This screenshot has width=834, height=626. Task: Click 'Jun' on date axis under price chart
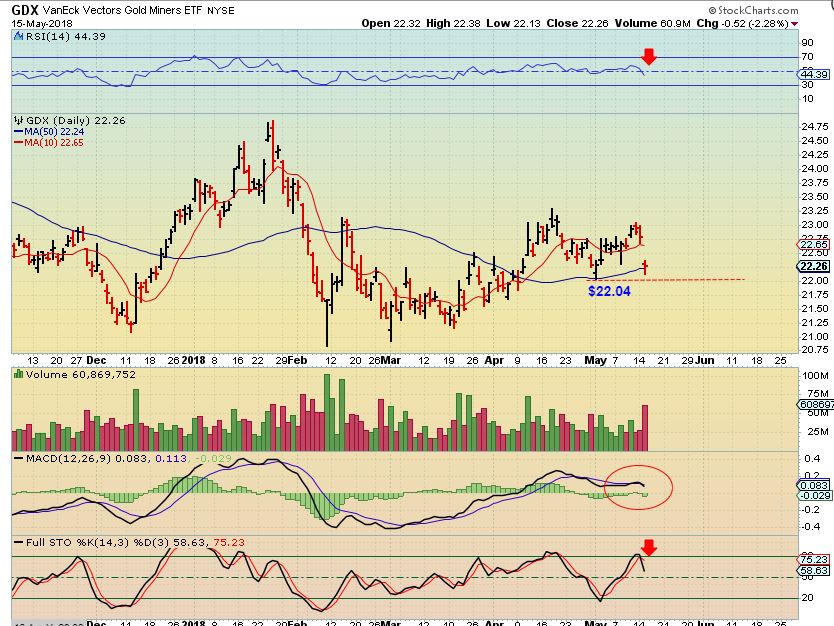705,360
